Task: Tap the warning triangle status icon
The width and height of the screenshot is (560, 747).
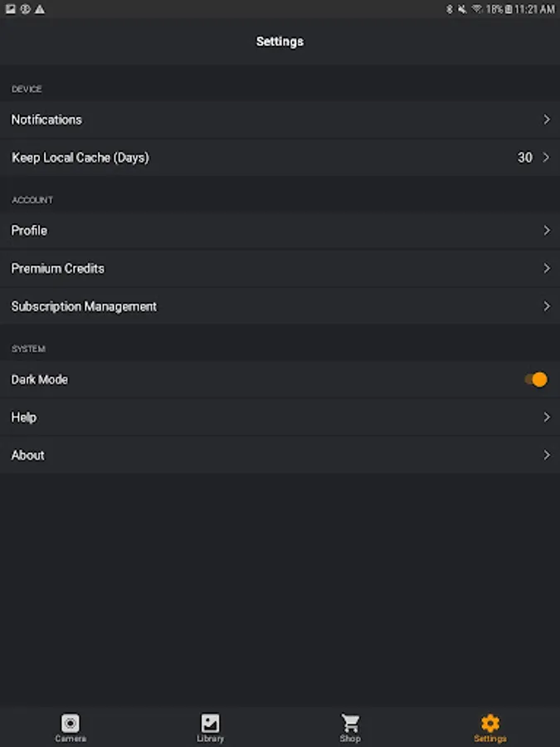Action: pyautogui.click(x=40, y=9)
